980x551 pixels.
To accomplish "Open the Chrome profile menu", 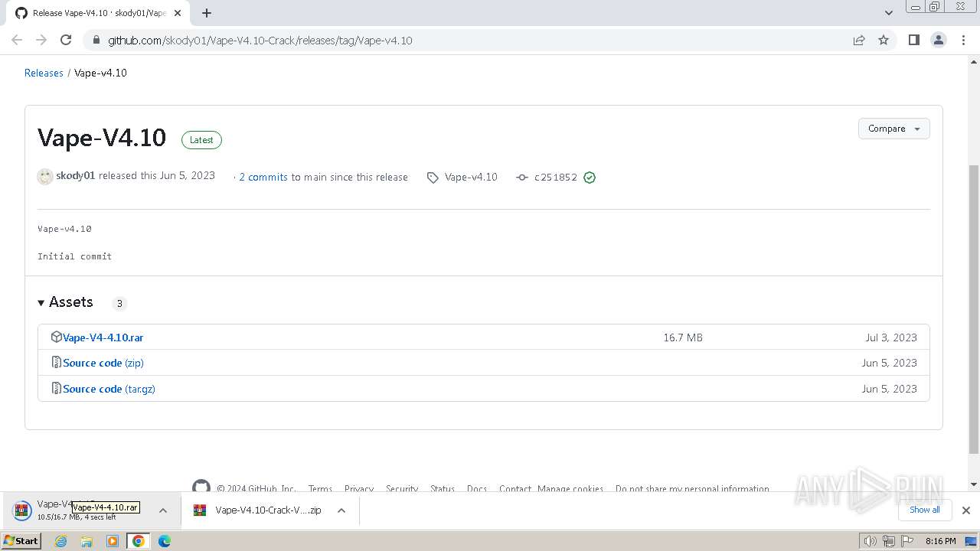I will click(939, 40).
